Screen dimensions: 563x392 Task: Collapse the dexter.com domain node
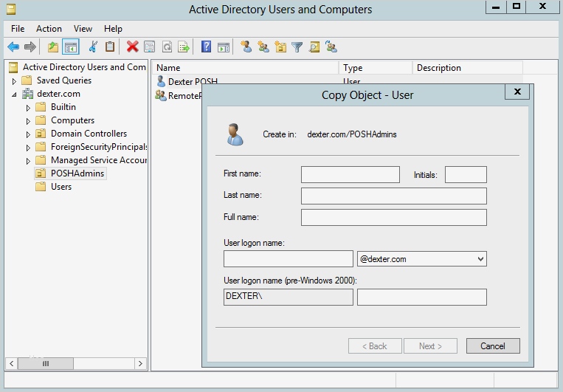14,94
